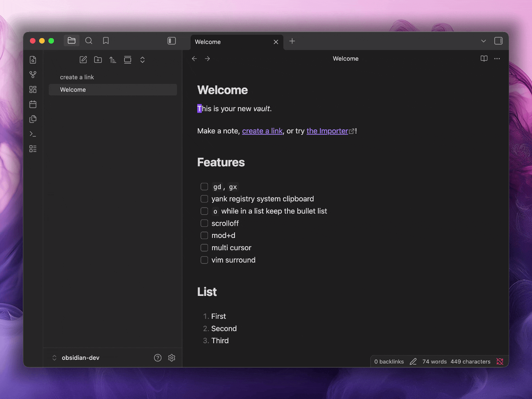
Task: Switch to reading view book icon
Action: pos(484,59)
